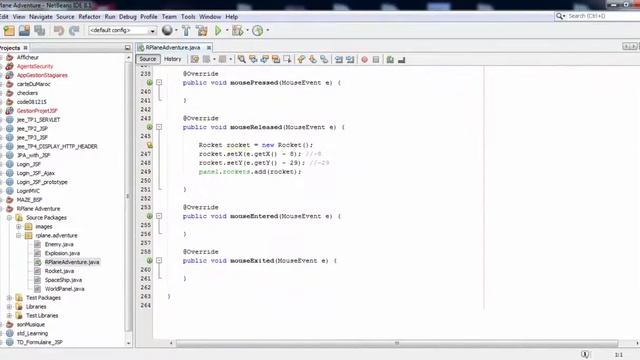Run the project with green play icon
The image size is (640, 360).
[x=218, y=31]
